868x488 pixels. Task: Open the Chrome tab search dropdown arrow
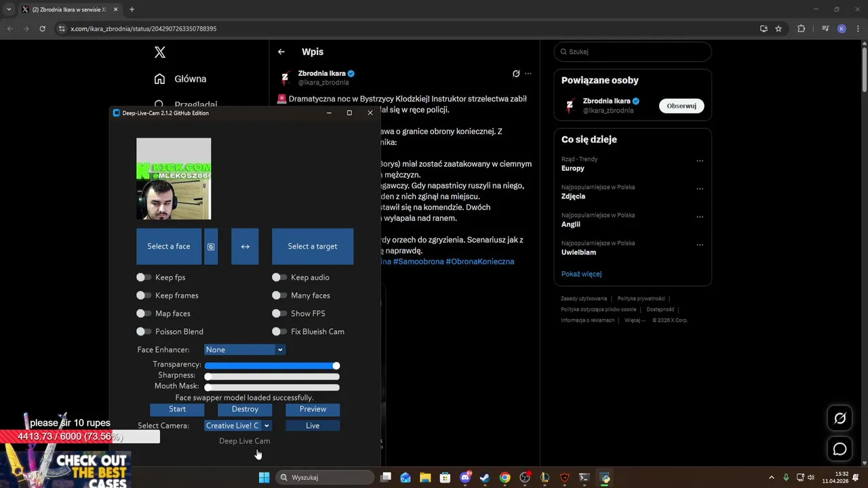9,9
